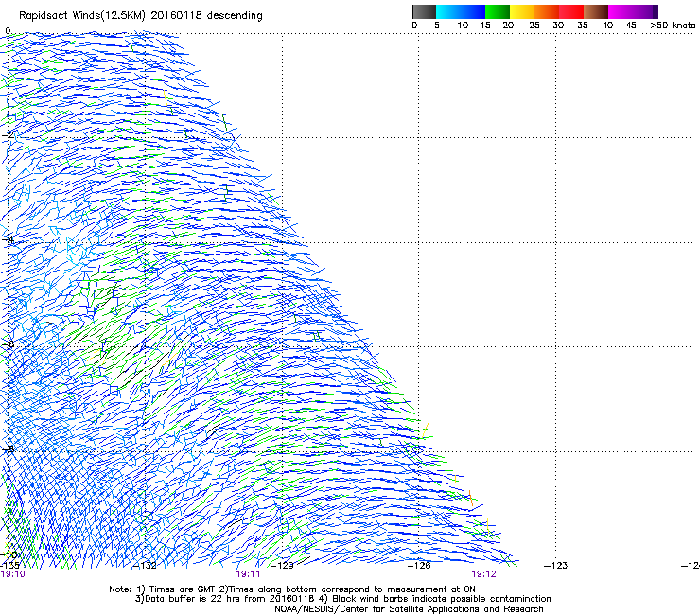
Task: Click the orange wind barb near the swath edge
Action: (471, 498)
